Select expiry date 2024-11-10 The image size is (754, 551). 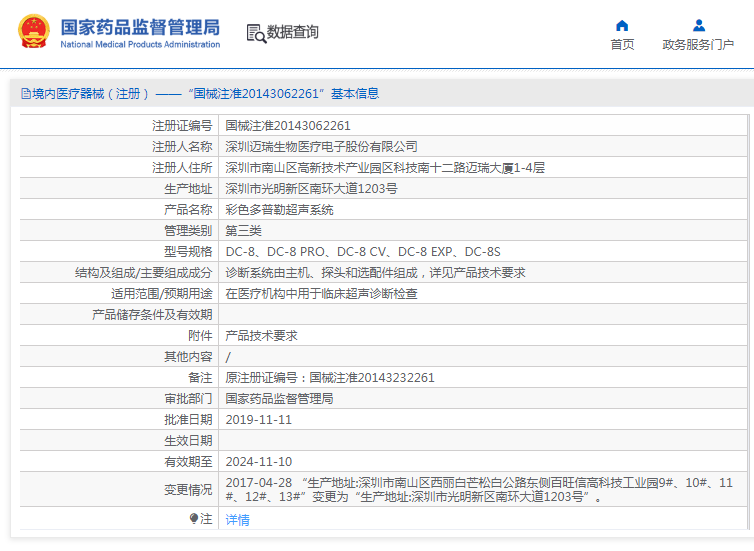click(x=259, y=462)
